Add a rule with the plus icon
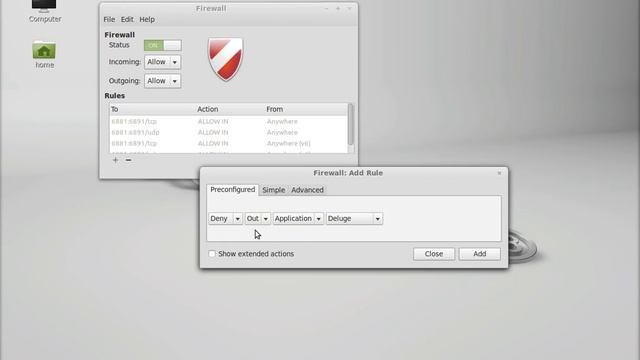The image size is (640, 360). click(116, 160)
